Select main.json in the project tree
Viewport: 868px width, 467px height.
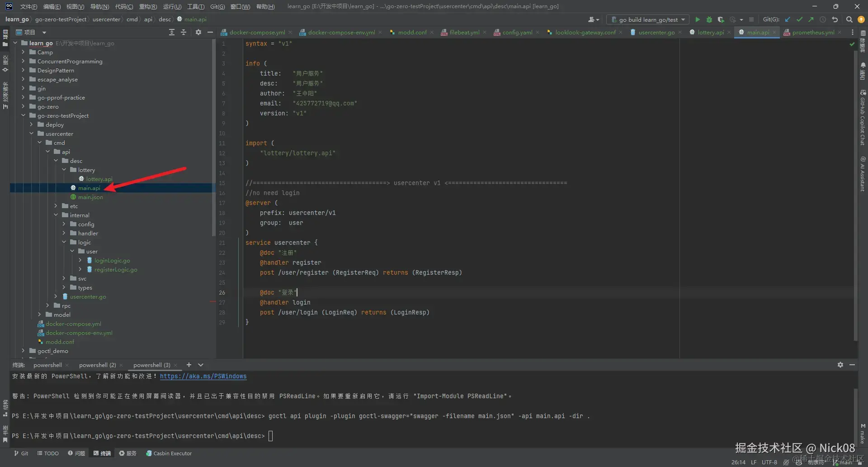click(x=90, y=197)
